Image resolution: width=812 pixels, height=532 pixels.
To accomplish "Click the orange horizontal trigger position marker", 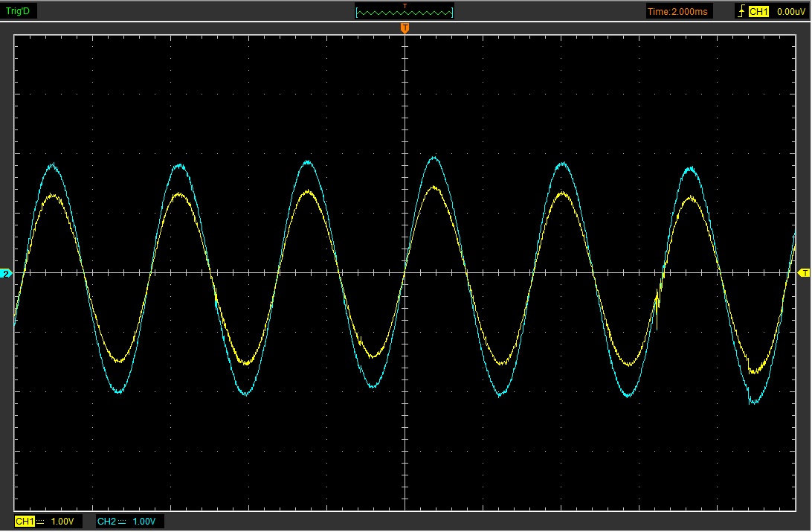I will click(x=405, y=28).
